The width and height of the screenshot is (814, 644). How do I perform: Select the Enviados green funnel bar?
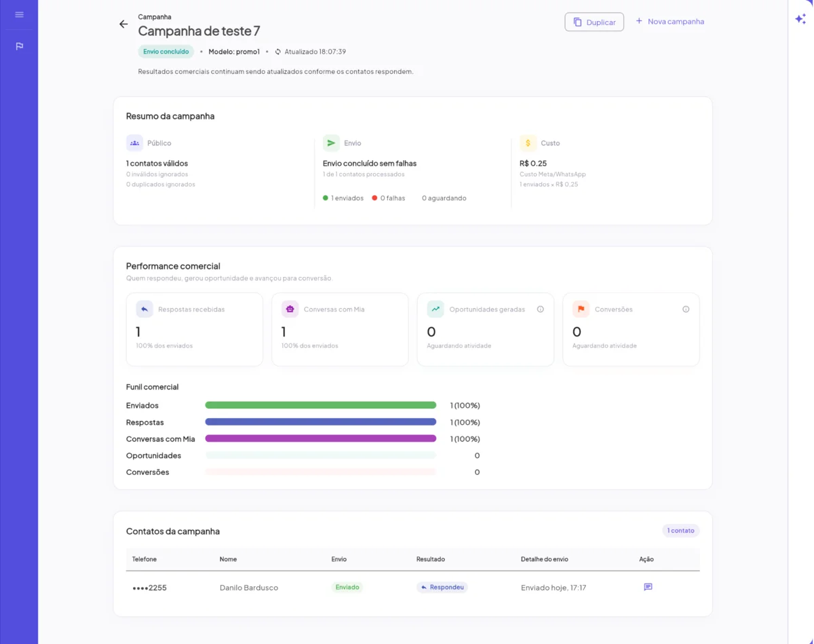point(321,405)
